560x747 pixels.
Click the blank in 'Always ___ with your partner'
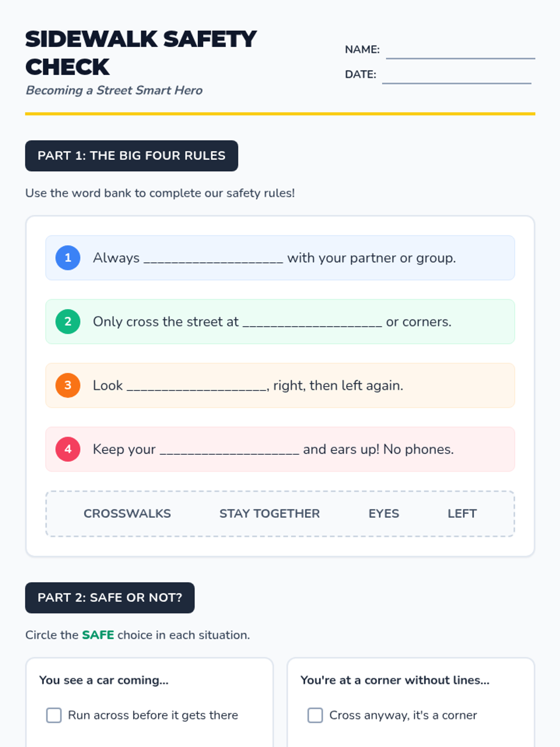213,259
